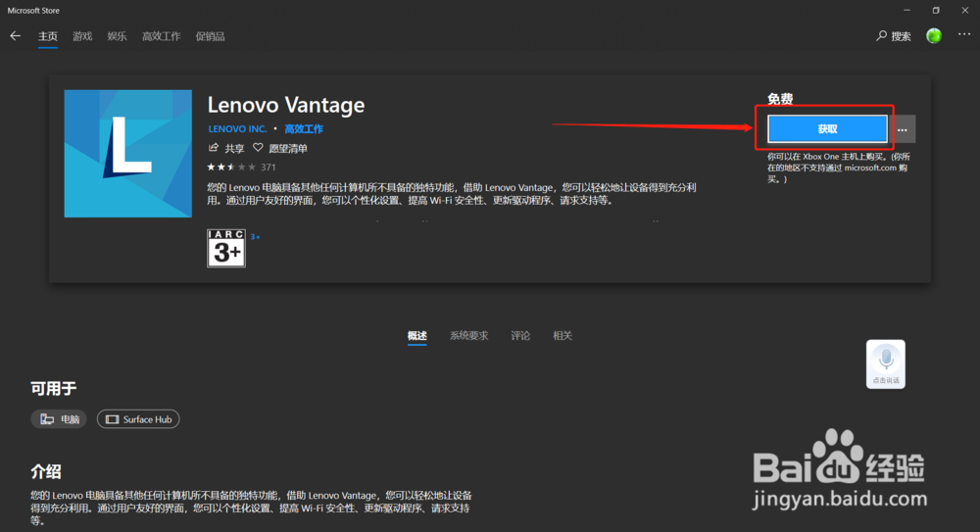
Task: Restore the Microsoft Store window size
Action: point(936,10)
